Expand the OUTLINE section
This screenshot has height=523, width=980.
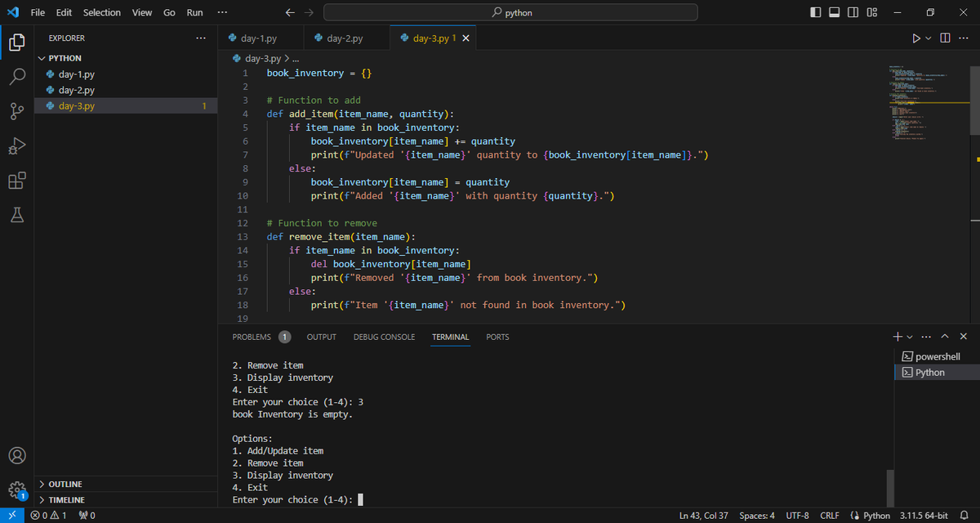[x=126, y=485]
